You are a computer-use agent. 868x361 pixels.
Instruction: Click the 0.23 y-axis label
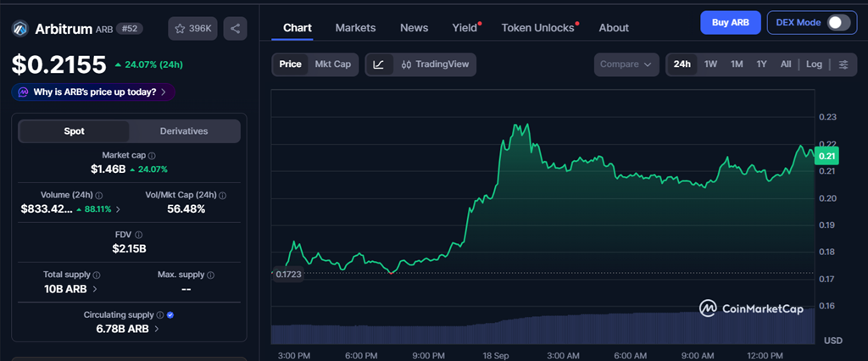[x=827, y=117]
